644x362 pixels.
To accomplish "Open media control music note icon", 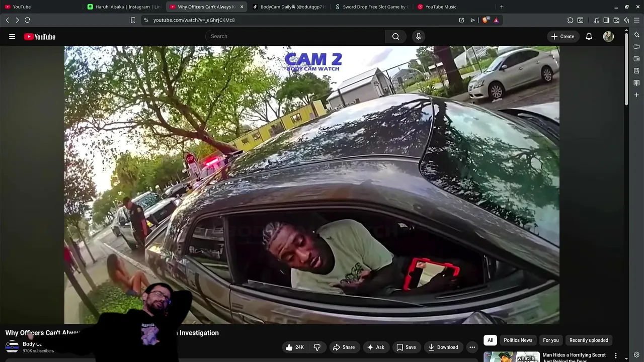I will [596, 20].
